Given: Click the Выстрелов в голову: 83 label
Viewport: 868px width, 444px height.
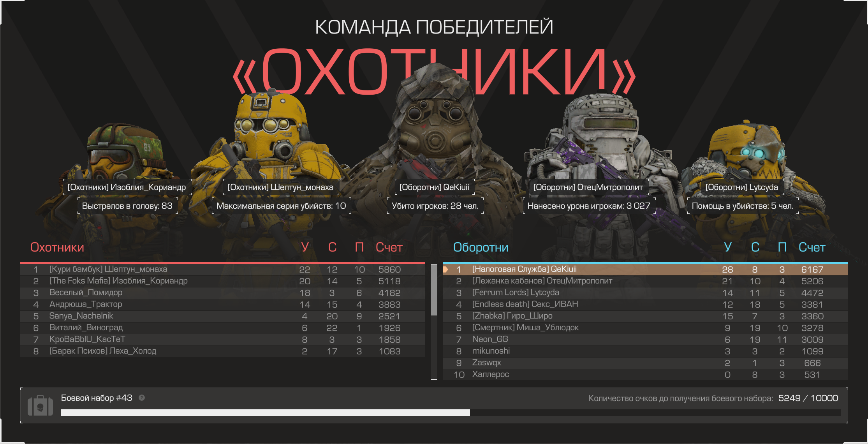Looking at the screenshot, I should tap(127, 206).
